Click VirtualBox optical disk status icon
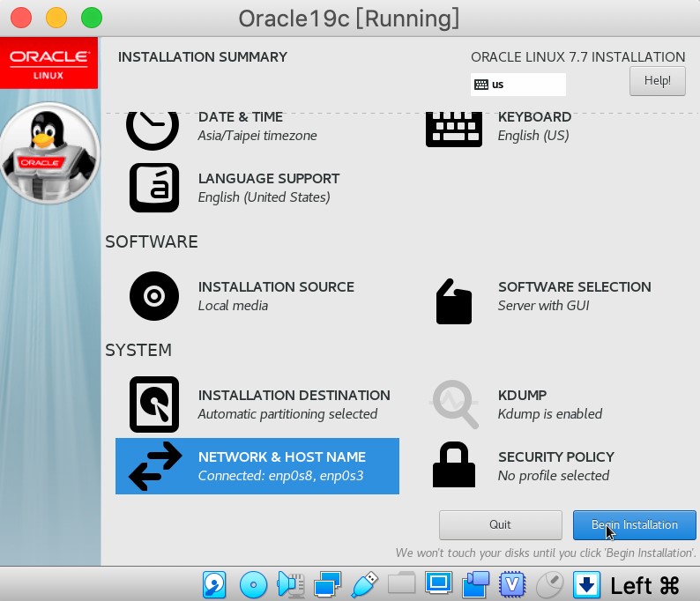 [x=253, y=584]
